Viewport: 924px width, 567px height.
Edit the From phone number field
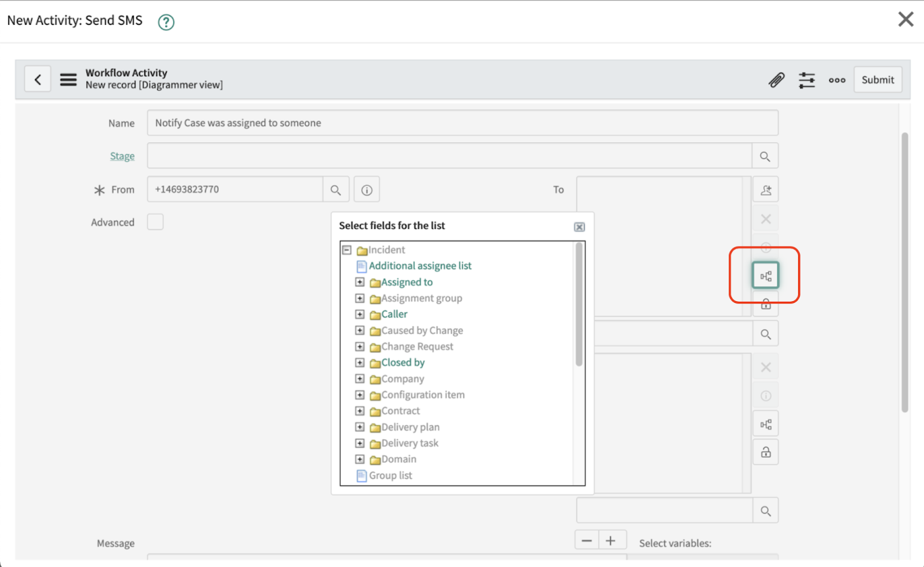[235, 189]
